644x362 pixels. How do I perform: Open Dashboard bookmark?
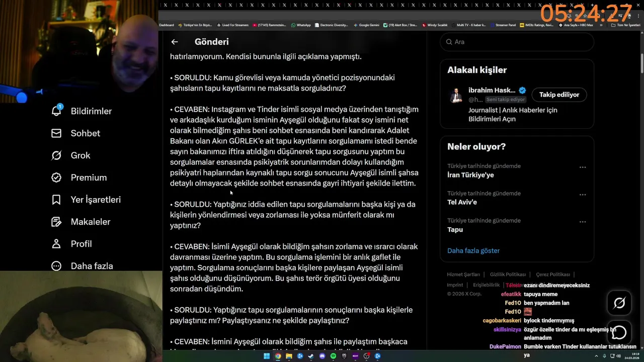(167, 25)
